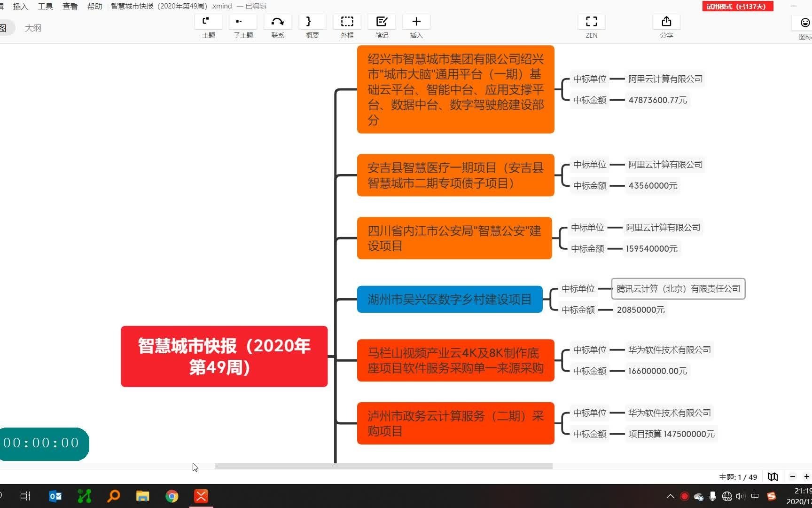Open the 插入 menu
812x508 pixels.
coord(20,6)
